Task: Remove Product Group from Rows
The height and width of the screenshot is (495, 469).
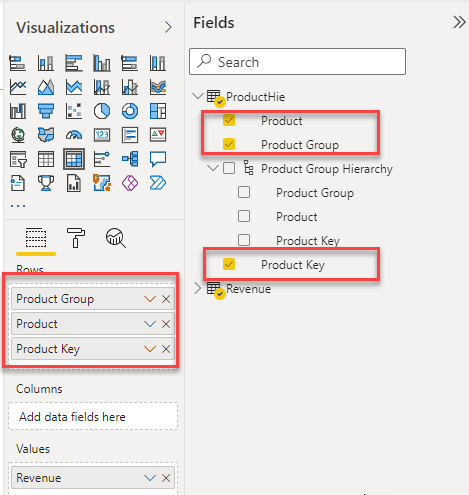Action: tap(166, 299)
